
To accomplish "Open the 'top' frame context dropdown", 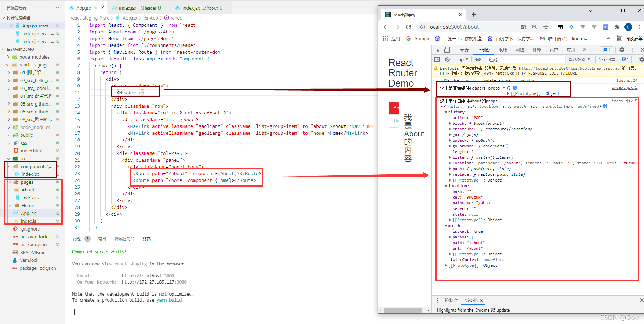I will point(462,59).
